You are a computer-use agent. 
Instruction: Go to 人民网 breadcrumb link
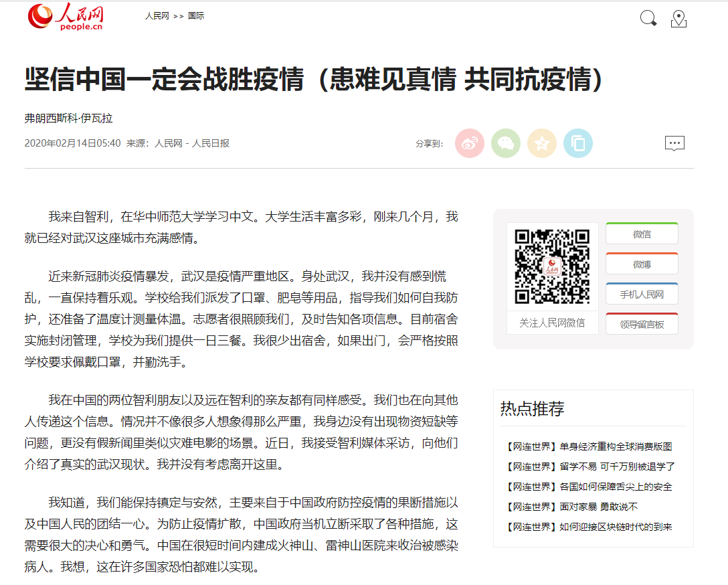[157, 16]
